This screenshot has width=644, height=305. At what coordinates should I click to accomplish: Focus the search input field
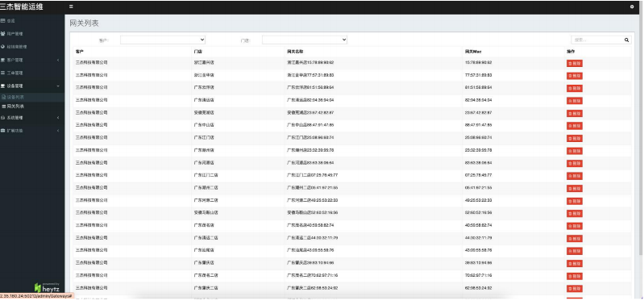pos(597,40)
